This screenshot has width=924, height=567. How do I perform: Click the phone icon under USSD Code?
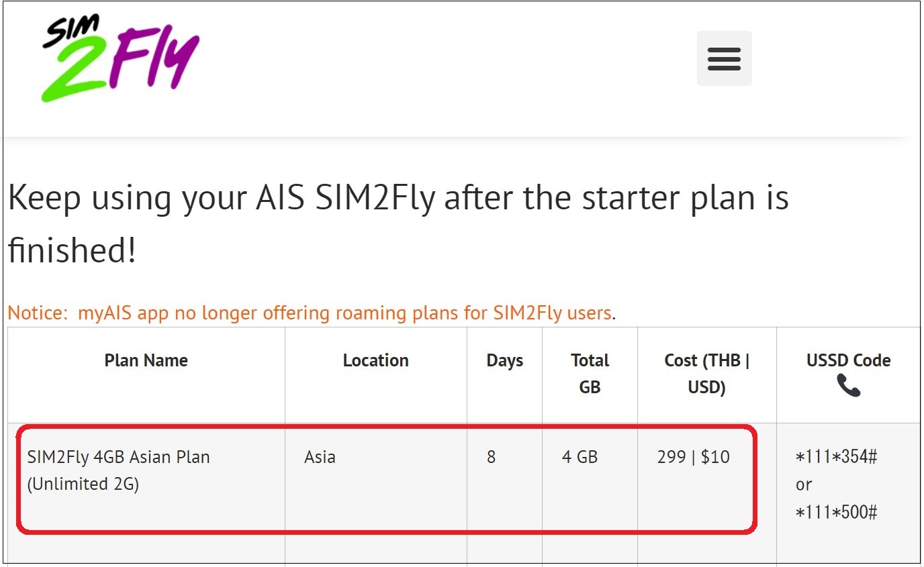(x=848, y=385)
